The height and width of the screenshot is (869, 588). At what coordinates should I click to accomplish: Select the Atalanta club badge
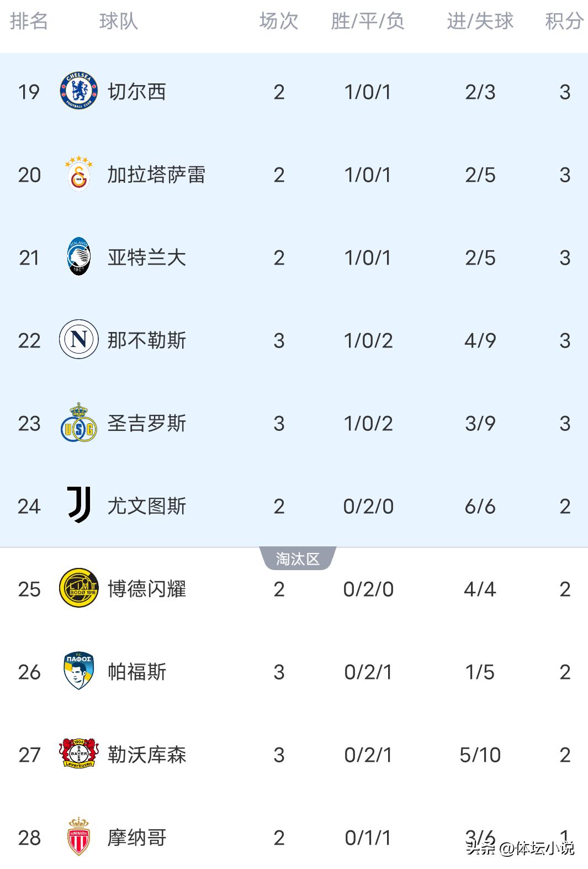pos(79,257)
